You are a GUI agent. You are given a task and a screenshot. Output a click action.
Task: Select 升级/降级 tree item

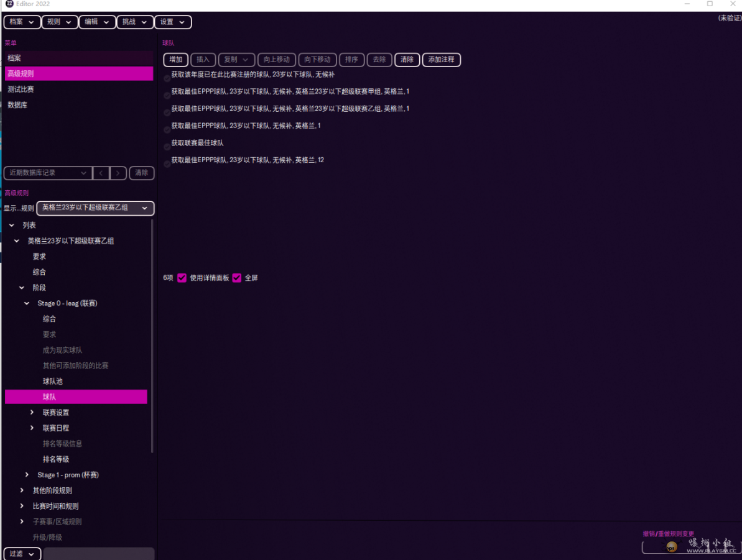(47, 538)
